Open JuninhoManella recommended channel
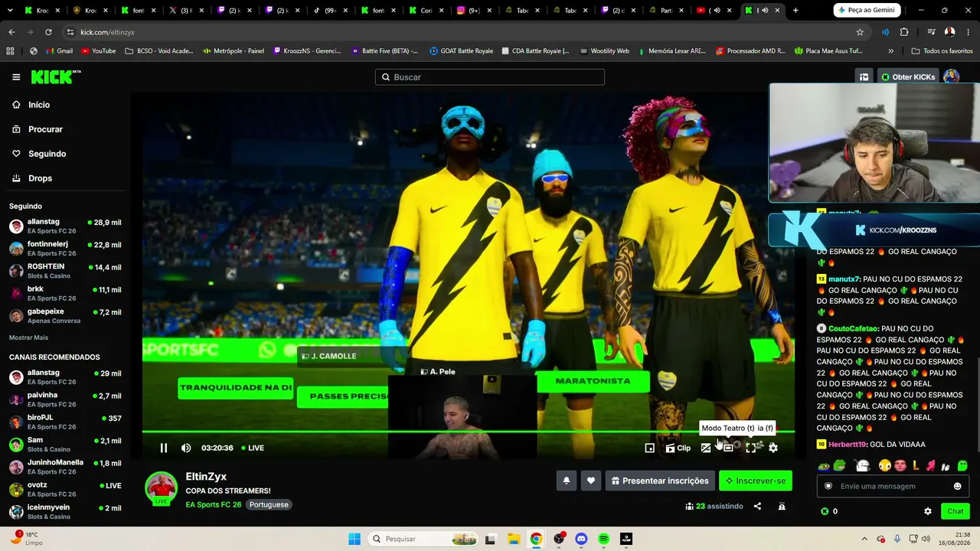This screenshot has height=551, width=980. click(65, 467)
